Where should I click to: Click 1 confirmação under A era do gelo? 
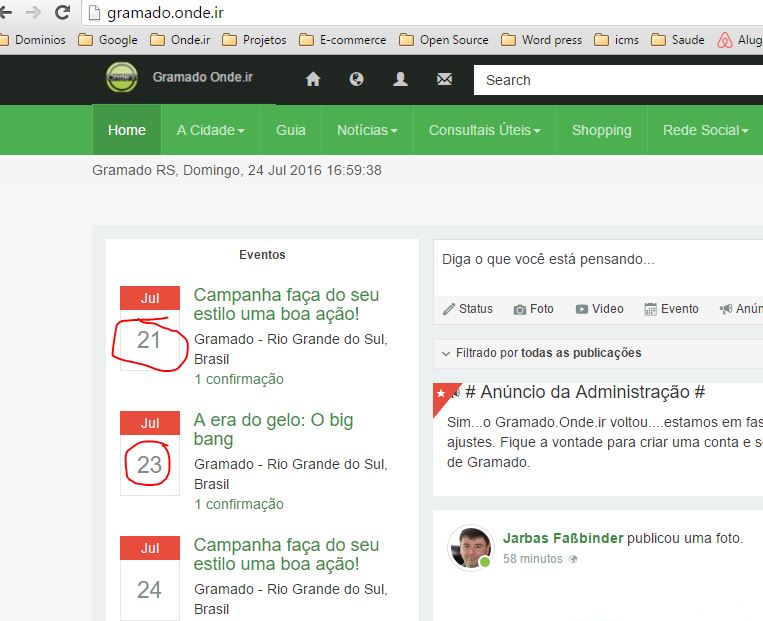(239, 504)
